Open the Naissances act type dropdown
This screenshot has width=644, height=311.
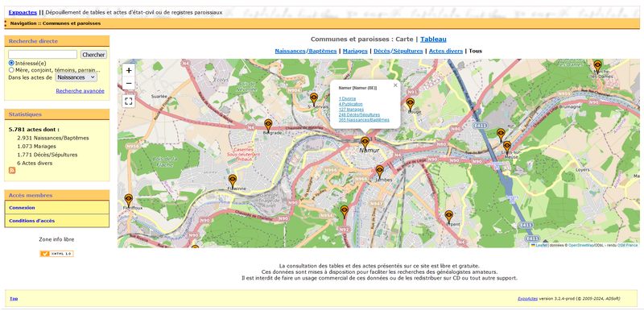76,77
